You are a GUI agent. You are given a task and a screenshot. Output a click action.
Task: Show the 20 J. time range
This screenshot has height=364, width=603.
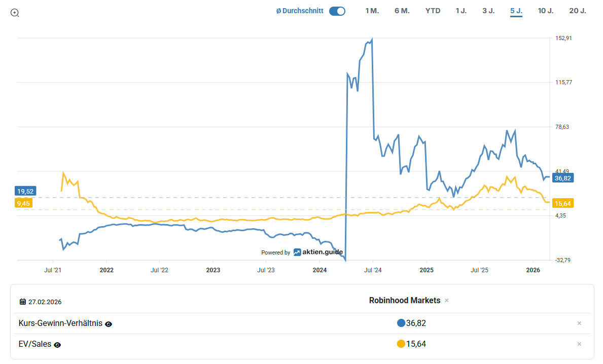pyautogui.click(x=577, y=11)
